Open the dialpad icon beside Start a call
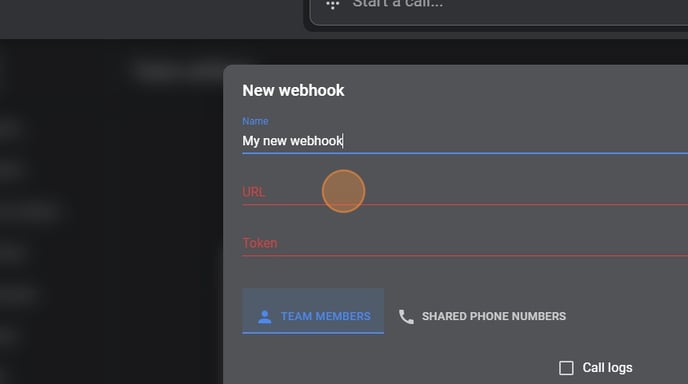 333,4
